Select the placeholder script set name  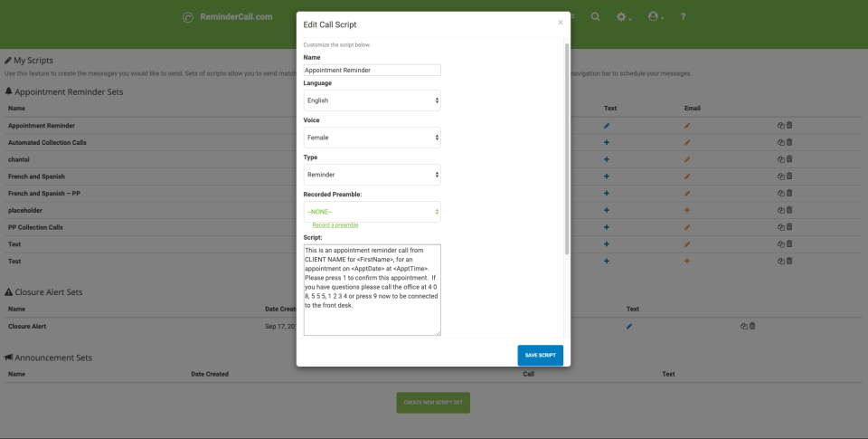[x=25, y=210]
